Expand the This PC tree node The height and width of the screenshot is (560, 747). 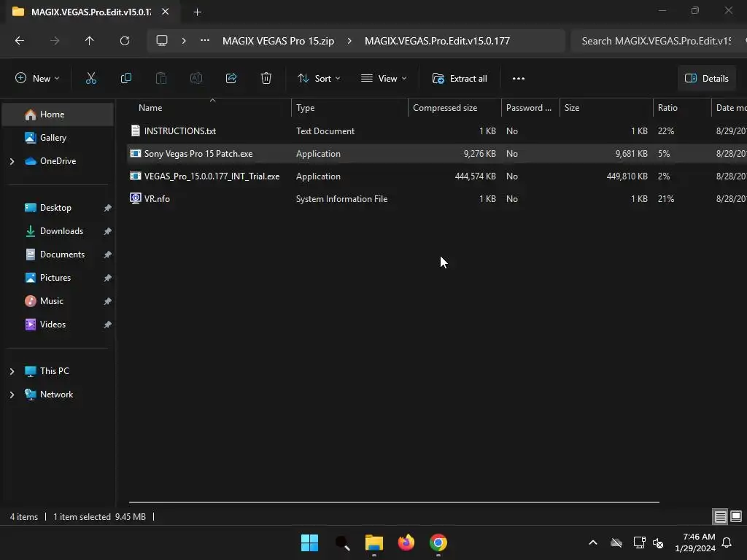click(x=12, y=371)
